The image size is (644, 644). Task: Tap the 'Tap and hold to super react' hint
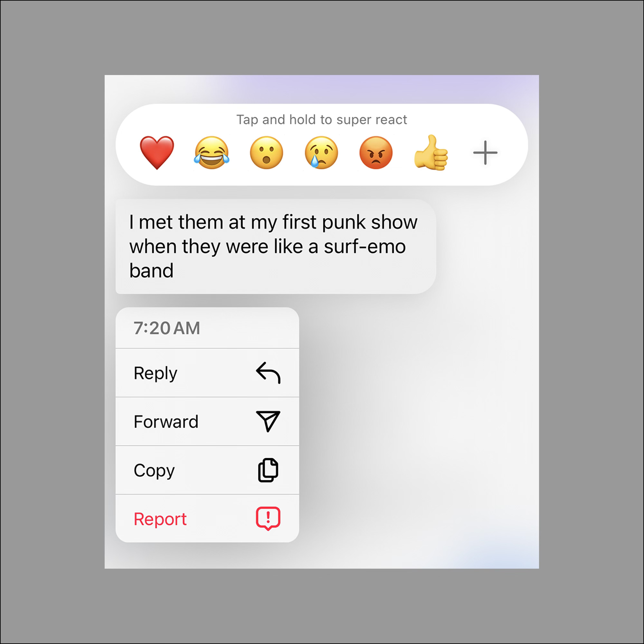coord(322,120)
